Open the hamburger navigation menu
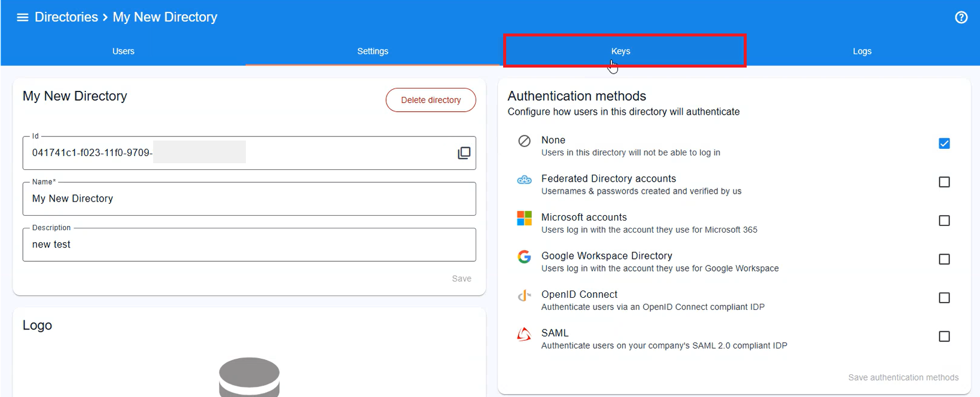The width and height of the screenshot is (980, 397). [23, 17]
